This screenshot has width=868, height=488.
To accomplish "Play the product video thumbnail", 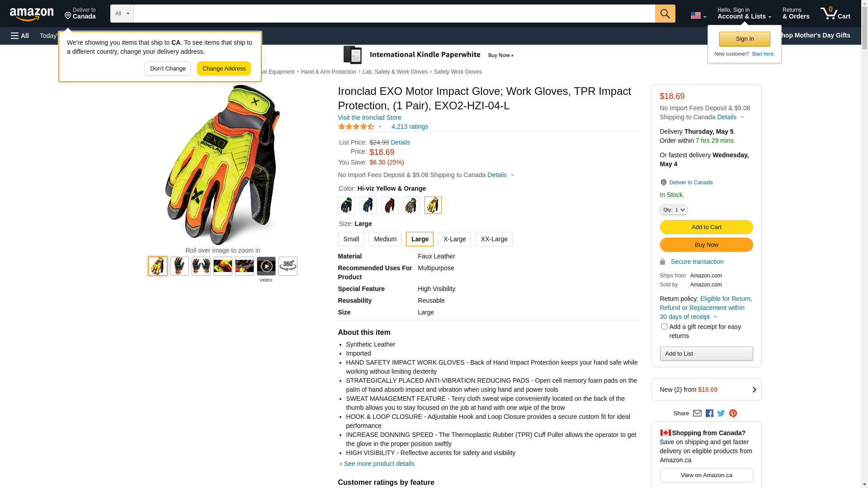I will click(x=266, y=266).
